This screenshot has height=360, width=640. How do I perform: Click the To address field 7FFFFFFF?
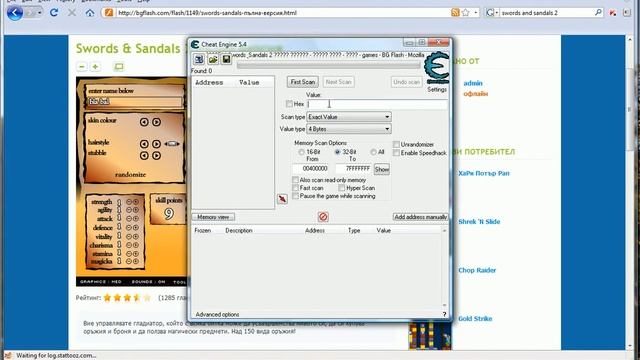pyautogui.click(x=353, y=168)
